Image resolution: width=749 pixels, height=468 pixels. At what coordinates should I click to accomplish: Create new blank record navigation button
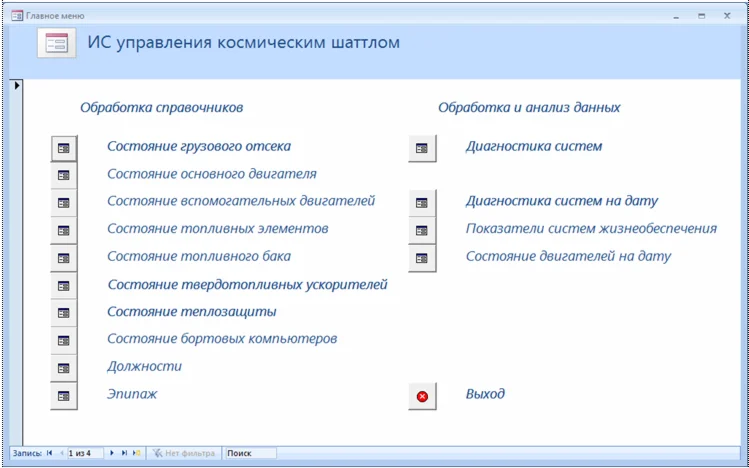[137, 453]
